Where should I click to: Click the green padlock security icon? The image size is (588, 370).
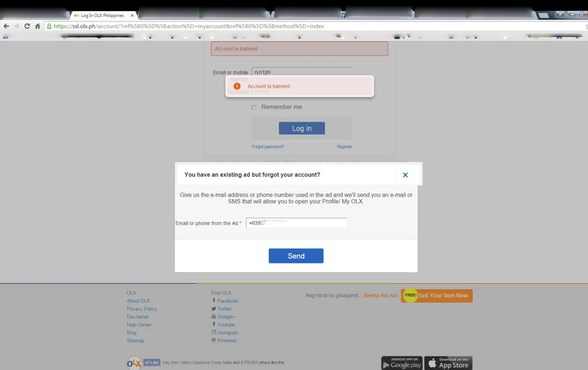pyautogui.click(x=49, y=26)
